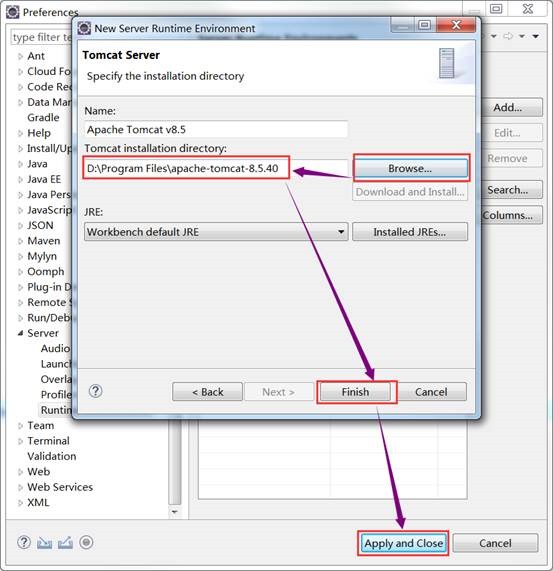
Task: Select the Audio item under Server
Action: 55,348
